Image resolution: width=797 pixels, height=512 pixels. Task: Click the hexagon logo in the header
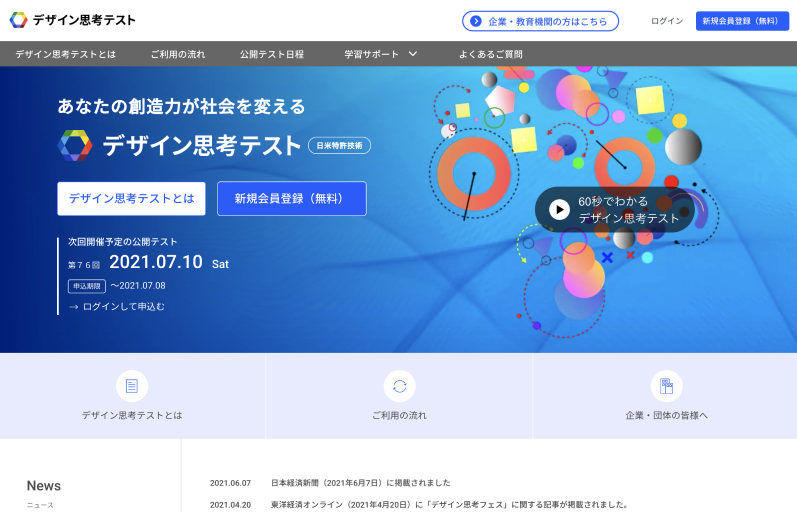click(19, 20)
